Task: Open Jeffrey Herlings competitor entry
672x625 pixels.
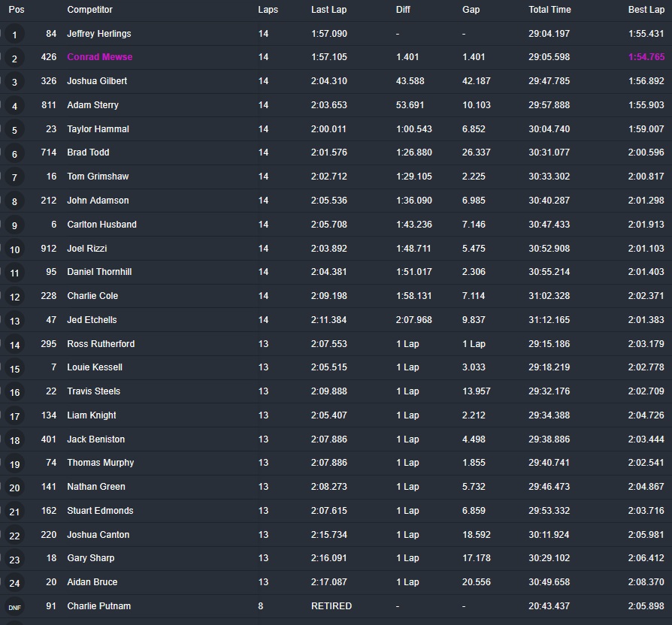Action: 98,34
